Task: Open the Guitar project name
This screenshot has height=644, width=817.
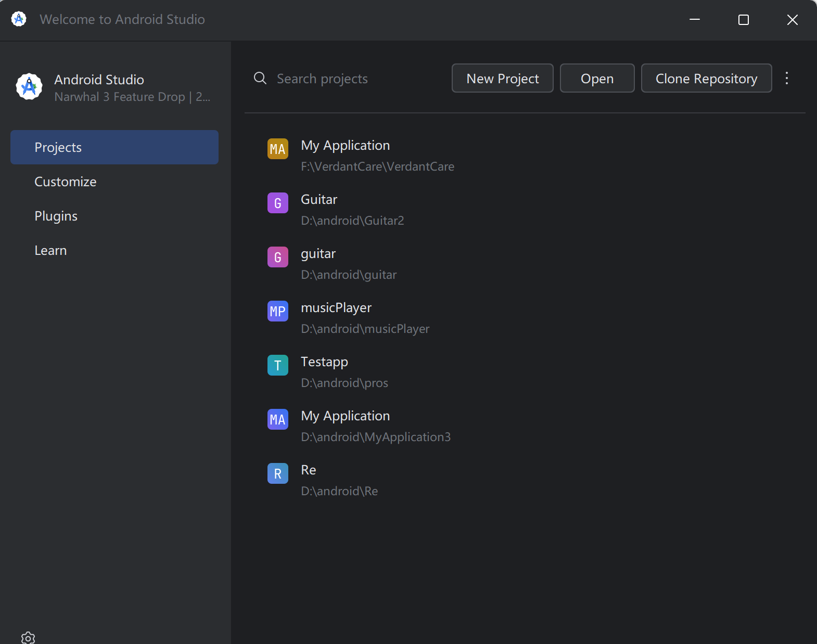Action: (319, 199)
